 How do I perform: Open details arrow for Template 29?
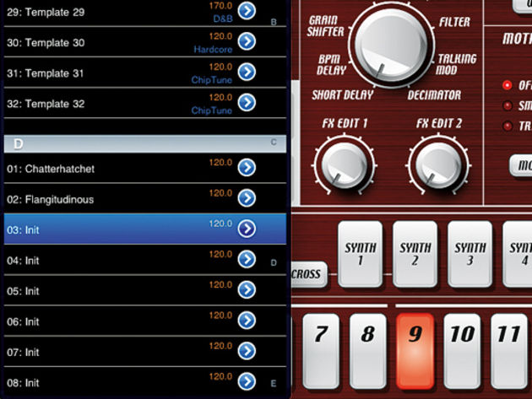click(x=247, y=11)
